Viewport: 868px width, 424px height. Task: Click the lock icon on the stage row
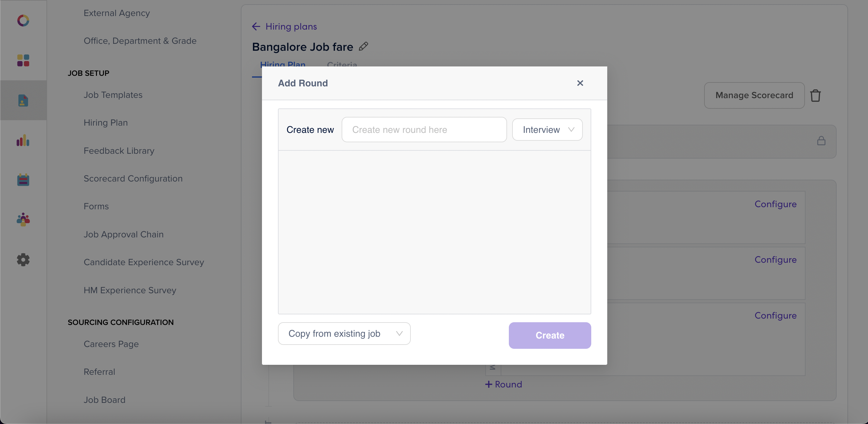(x=821, y=140)
